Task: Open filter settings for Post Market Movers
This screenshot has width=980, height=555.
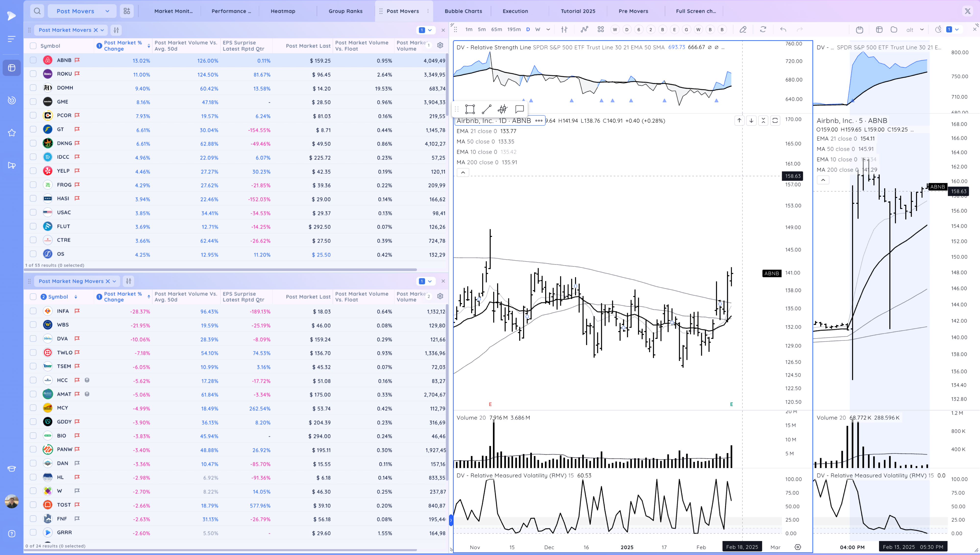Action: pos(116,30)
